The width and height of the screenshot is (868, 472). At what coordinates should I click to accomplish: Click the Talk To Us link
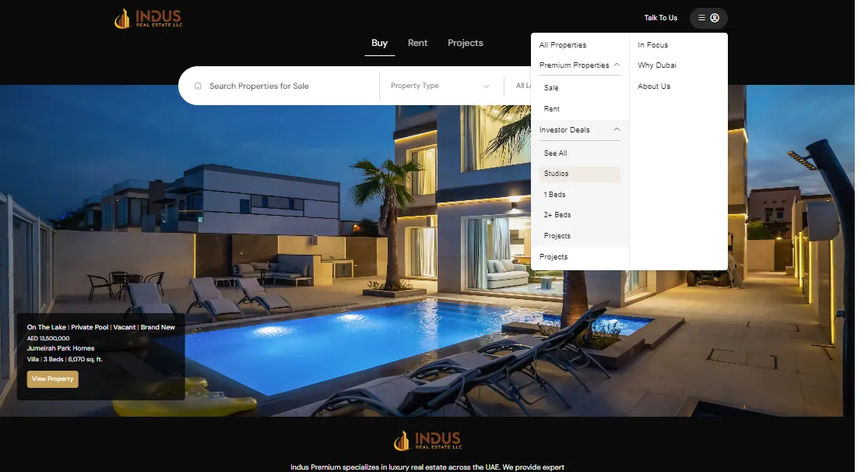point(660,18)
